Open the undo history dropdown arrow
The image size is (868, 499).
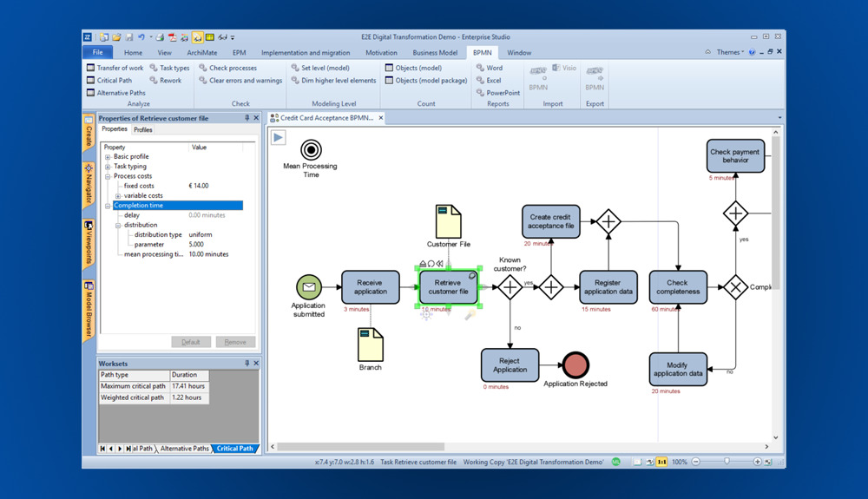click(150, 37)
